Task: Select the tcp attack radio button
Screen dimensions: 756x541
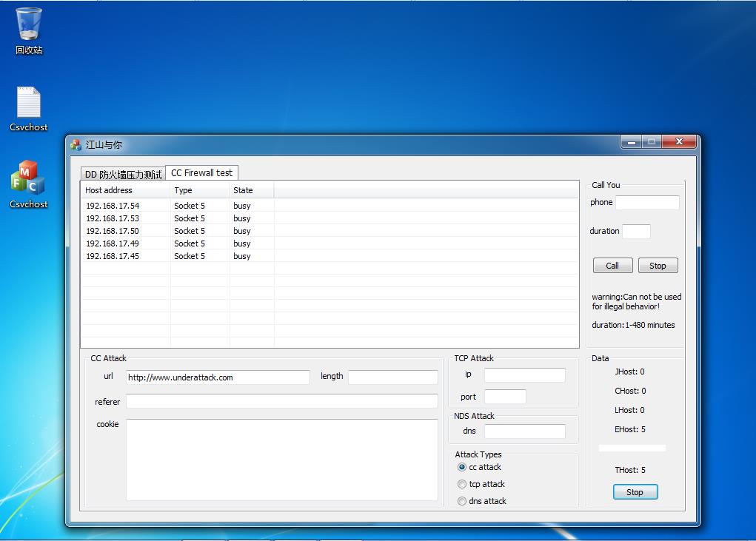Action: point(462,485)
